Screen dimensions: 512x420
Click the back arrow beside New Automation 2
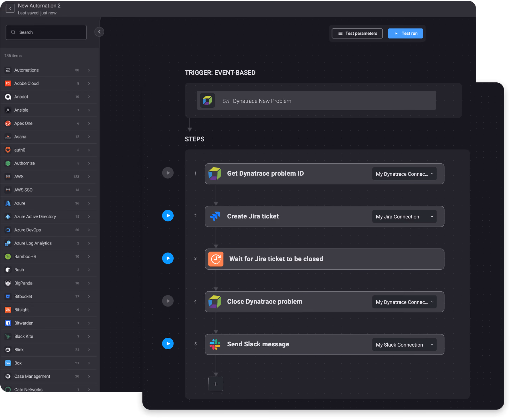[x=10, y=8]
